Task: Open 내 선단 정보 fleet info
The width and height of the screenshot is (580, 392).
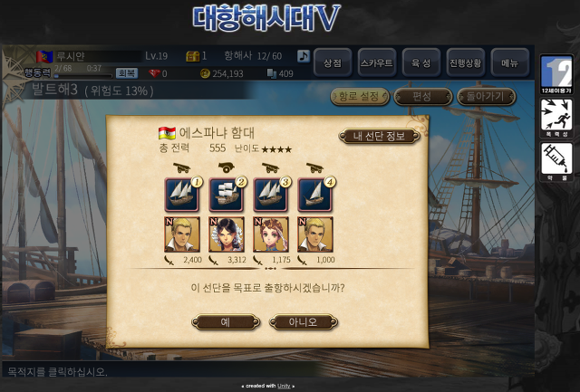Action: click(379, 136)
